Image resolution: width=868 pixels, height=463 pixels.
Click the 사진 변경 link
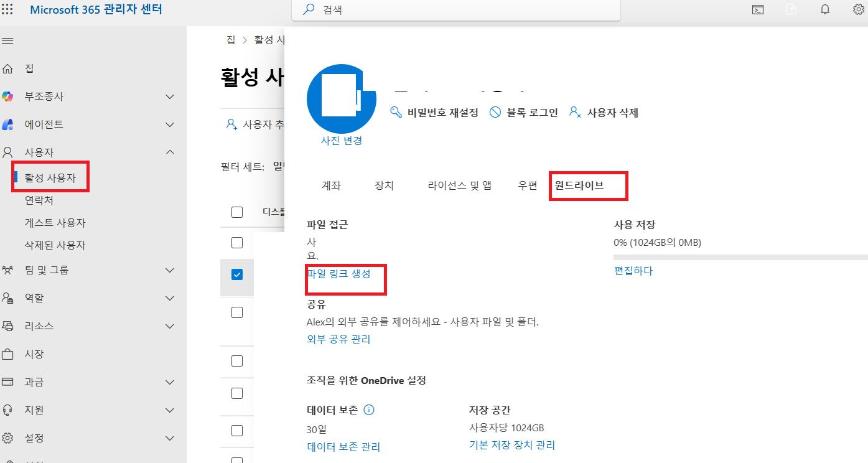tap(341, 141)
